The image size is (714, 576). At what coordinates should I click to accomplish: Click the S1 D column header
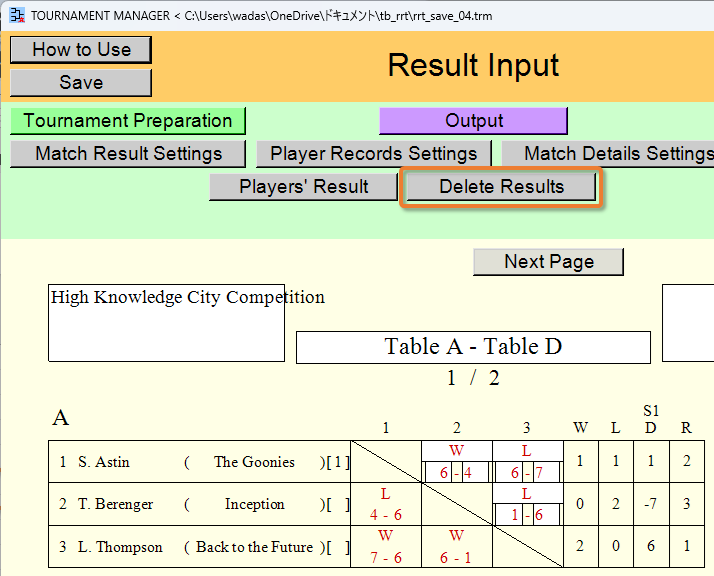[651, 419]
